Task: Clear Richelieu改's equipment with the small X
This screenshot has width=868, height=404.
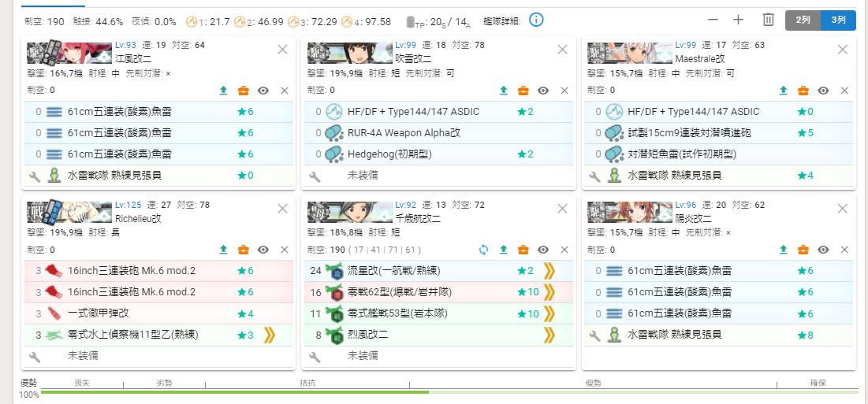Action: [285, 250]
